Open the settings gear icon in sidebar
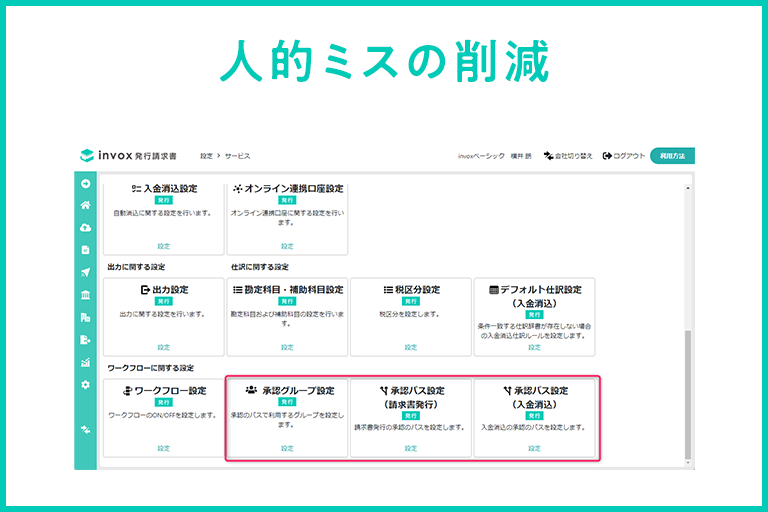The image size is (768, 512). pos(86,385)
